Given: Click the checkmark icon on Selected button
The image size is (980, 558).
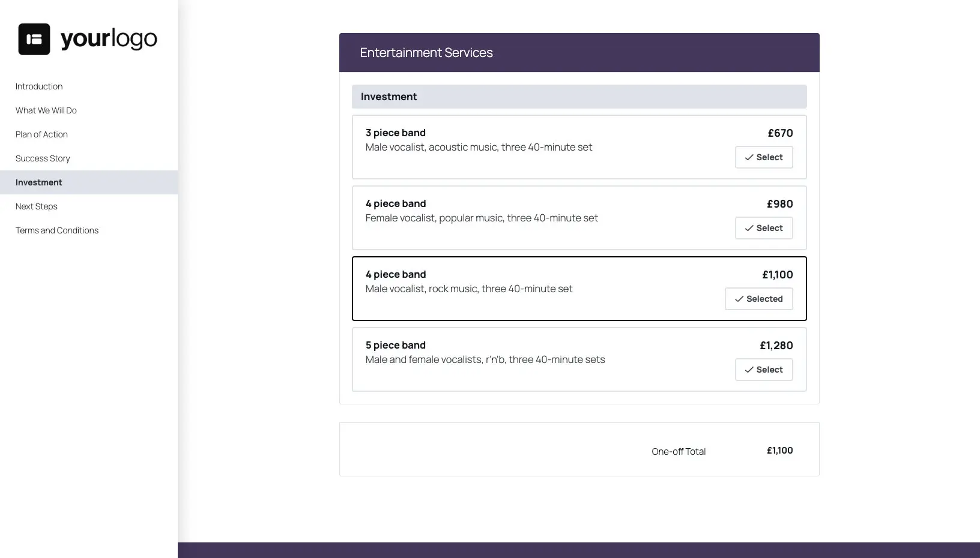Looking at the screenshot, I should pyautogui.click(x=739, y=299).
